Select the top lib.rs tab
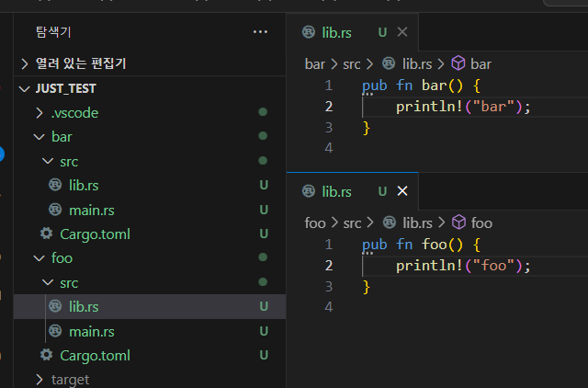 pyautogui.click(x=336, y=32)
